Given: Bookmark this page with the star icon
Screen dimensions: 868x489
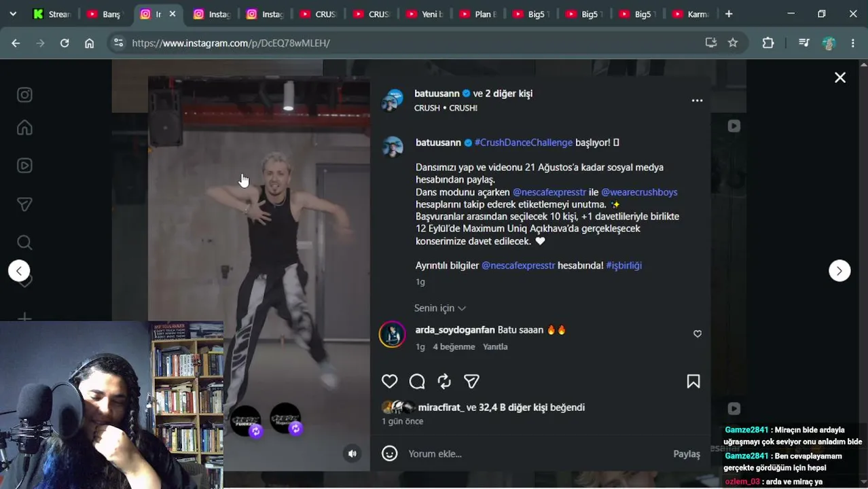Looking at the screenshot, I should 733,43.
